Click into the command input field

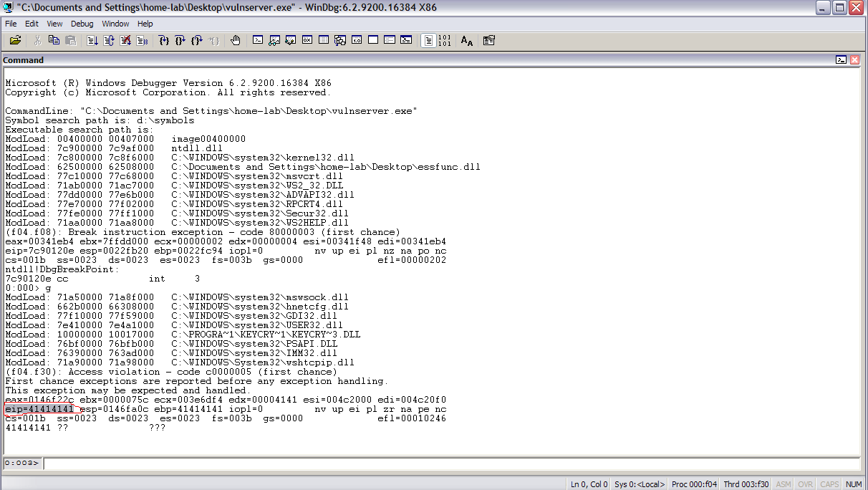click(x=451, y=463)
